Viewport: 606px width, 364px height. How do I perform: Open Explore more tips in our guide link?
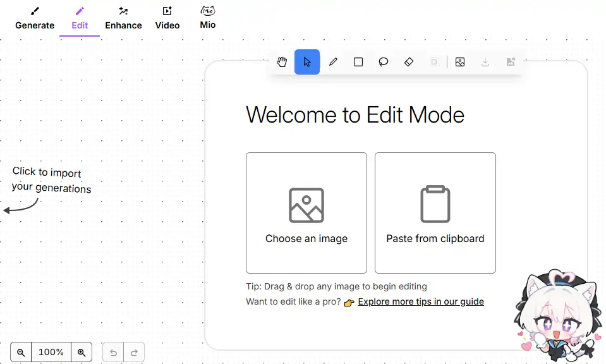(421, 301)
